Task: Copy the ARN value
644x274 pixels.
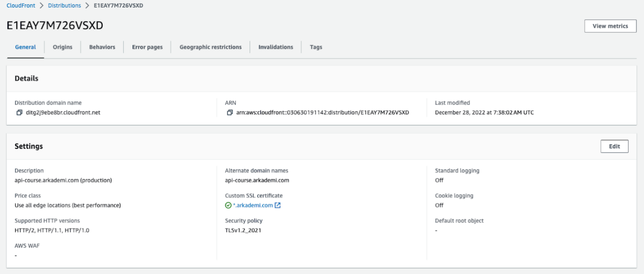Action: tap(230, 112)
